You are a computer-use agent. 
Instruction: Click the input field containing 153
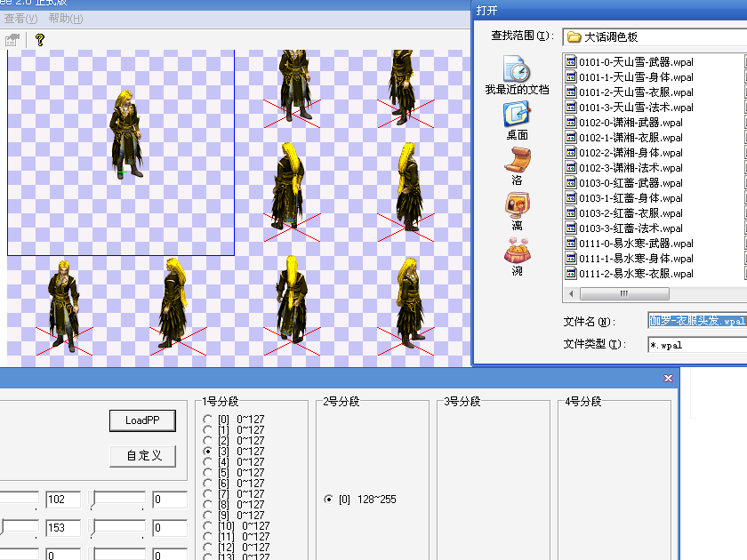(x=63, y=528)
